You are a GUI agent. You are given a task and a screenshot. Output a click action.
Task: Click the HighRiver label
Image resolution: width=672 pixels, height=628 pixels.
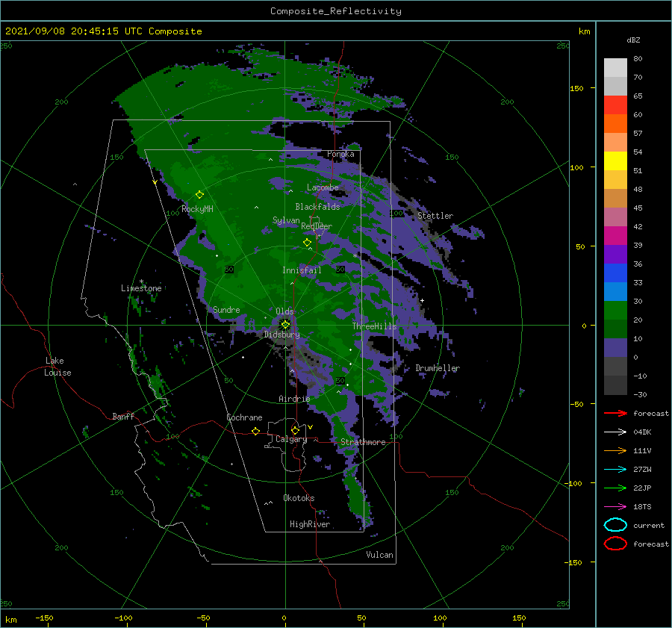point(310,524)
